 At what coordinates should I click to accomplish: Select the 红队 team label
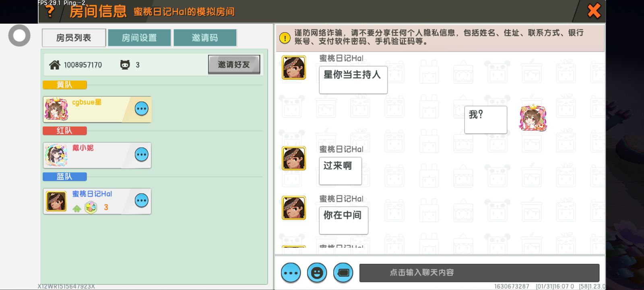[x=64, y=131]
